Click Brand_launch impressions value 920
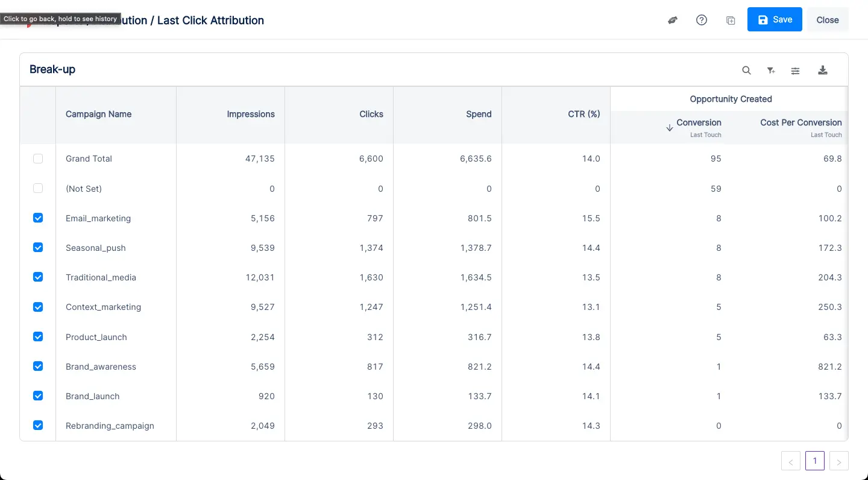The width and height of the screenshot is (868, 480). [x=266, y=396]
